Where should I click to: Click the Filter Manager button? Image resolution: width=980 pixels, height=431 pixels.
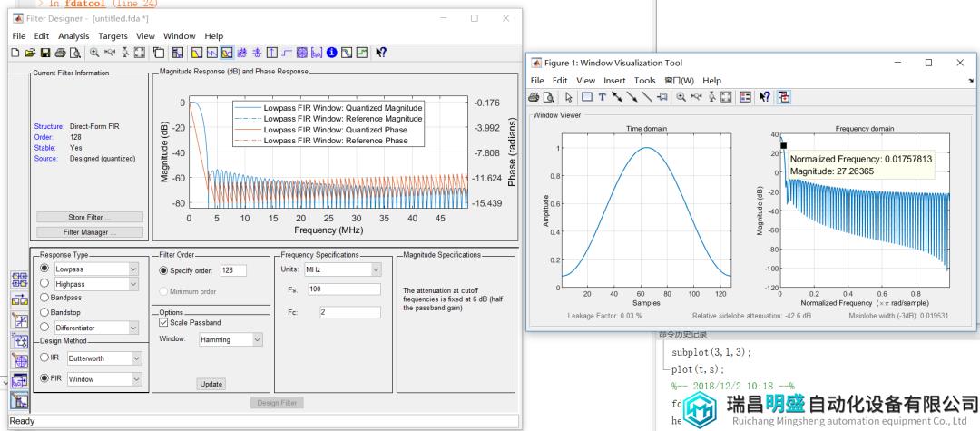point(89,232)
